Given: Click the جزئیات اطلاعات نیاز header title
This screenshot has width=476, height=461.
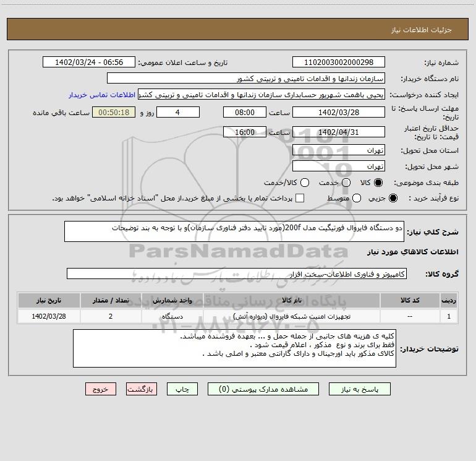Looking at the screenshot, I should [x=422, y=30].
